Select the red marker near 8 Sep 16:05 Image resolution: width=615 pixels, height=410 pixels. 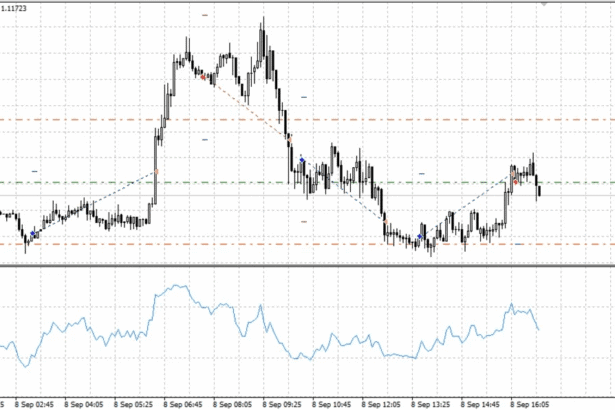(515, 182)
